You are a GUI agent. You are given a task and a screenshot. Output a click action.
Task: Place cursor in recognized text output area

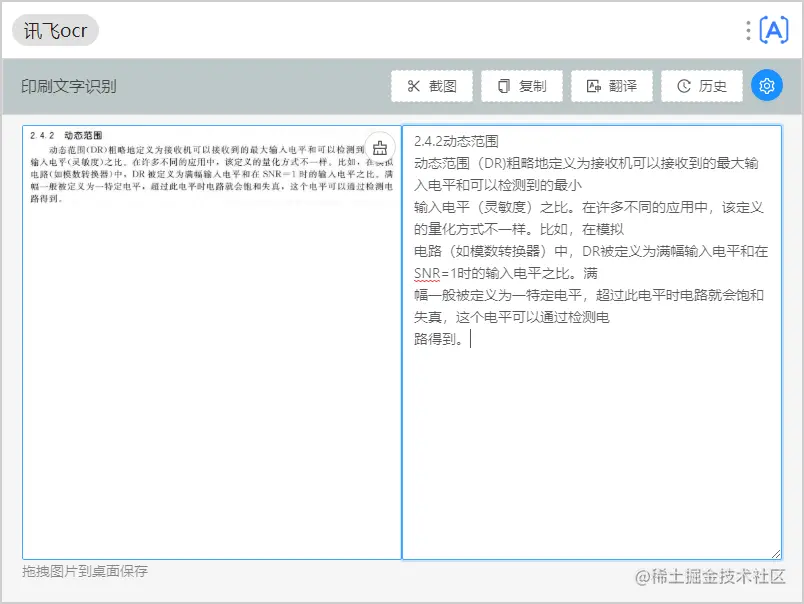click(592, 342)
